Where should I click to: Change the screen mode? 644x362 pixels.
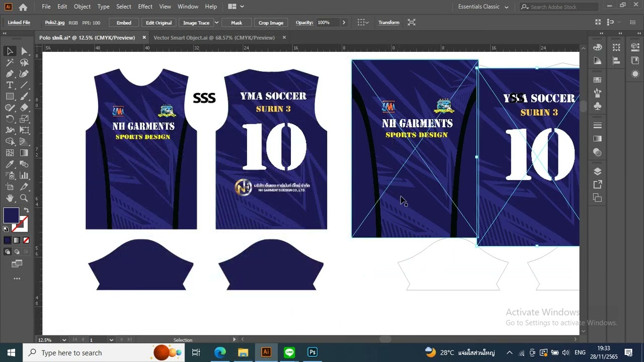click(x=17, y=263)
